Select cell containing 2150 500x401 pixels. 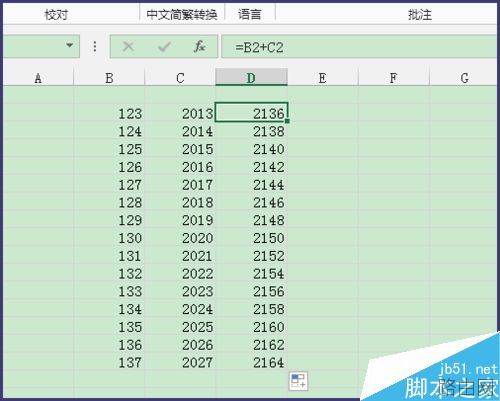[x=251, y=238]
